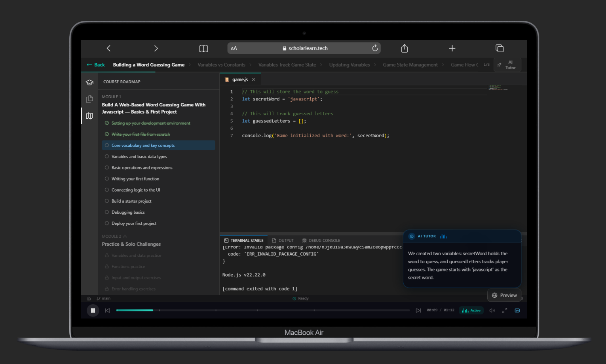This screenshot has height=364, width=606.
Task: Switch to the Terminal Stable tab
Action: click(244, 241)
